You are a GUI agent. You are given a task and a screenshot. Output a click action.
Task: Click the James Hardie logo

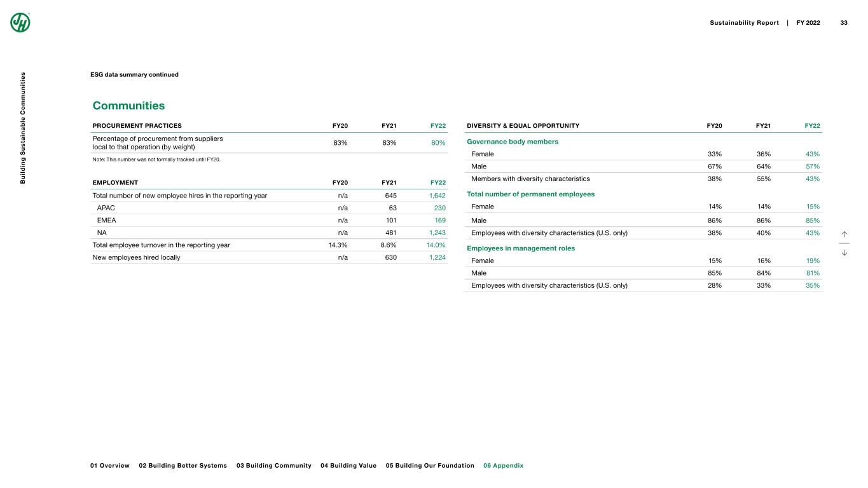[20, 22]
